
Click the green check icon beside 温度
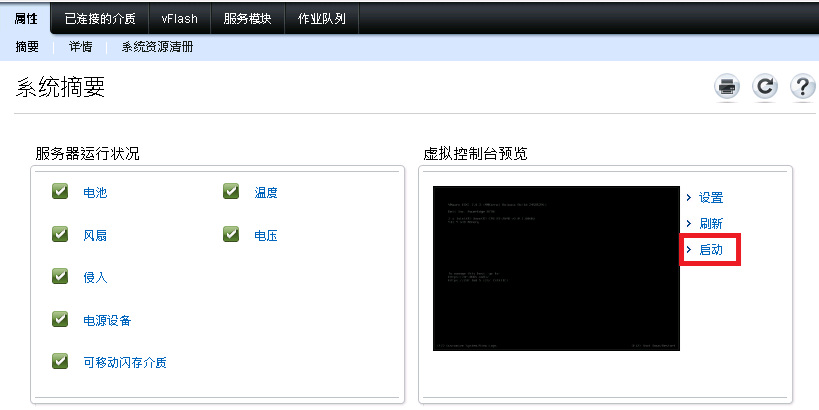coord(232,192)
